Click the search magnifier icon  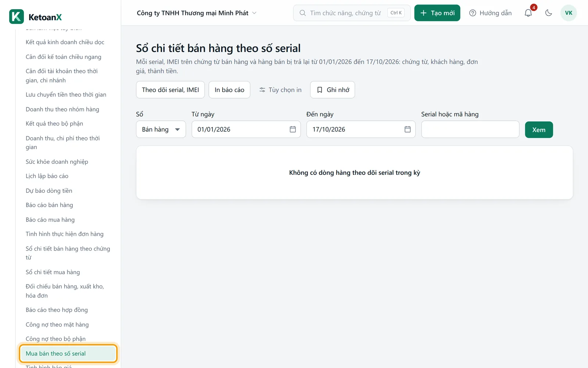click(x=302, y=13)
